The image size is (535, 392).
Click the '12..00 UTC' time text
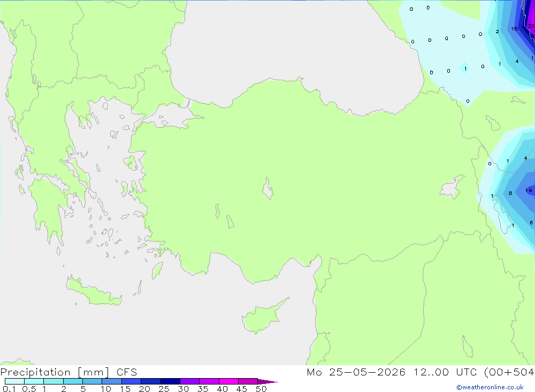coord(445,372)
